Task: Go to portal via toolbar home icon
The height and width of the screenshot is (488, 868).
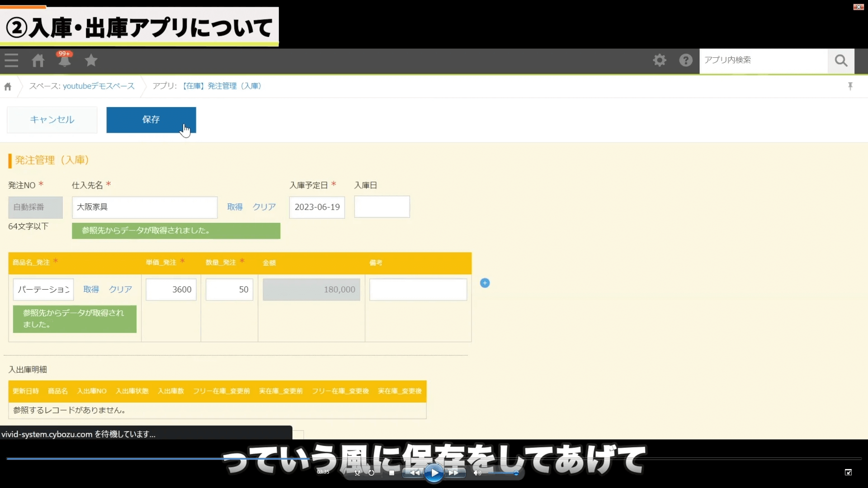Action: tap(38, 60)
